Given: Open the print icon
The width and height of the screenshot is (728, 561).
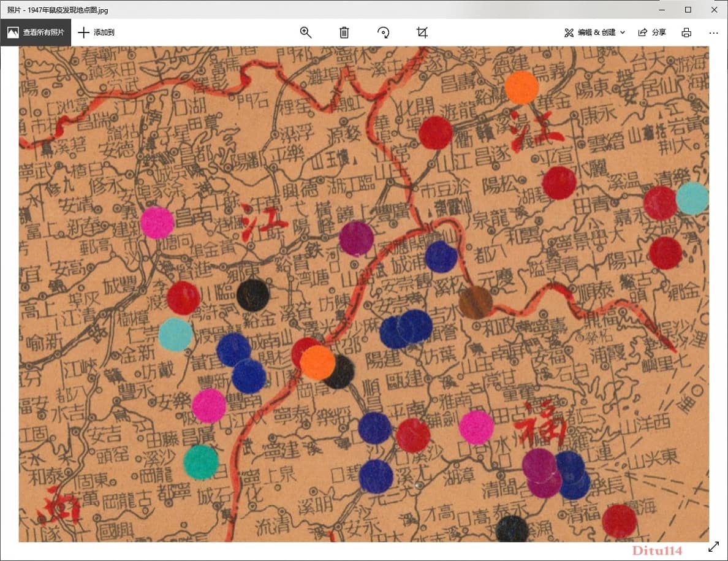Looking at the screenshot, I should point(686,32).
